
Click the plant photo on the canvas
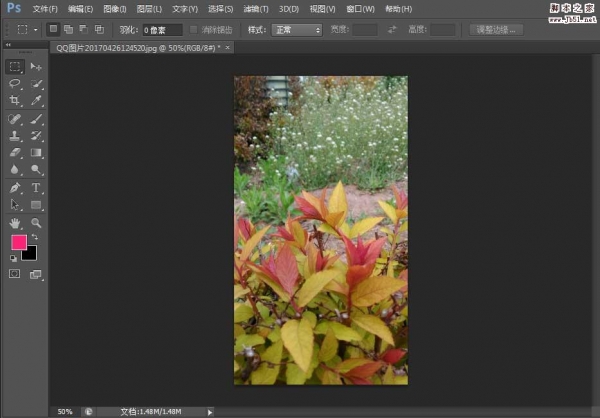pos(321,230)
